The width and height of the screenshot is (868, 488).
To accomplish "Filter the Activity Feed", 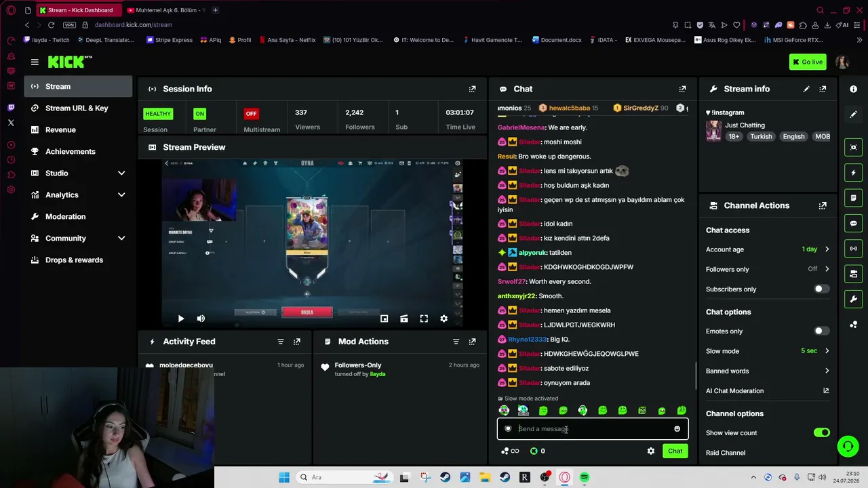I will (280, 342).
